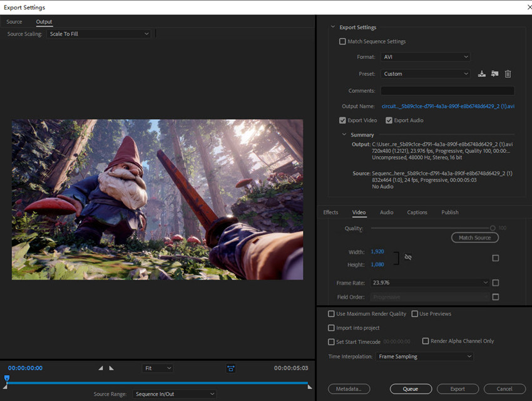Click the duration timecode 00:00:05:03
Image resolution: width=532 pixels, height=401 pixels.
(x=291, y=368)
